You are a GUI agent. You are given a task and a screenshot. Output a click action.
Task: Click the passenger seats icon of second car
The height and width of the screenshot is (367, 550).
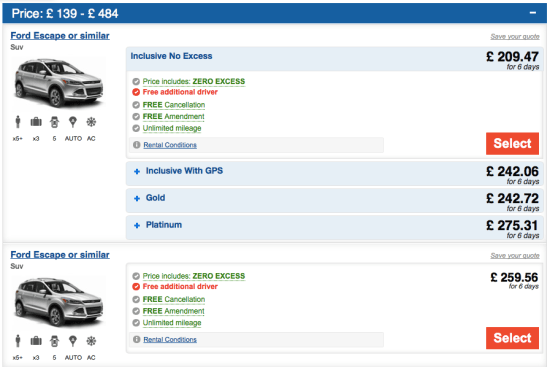pos(18,341)
